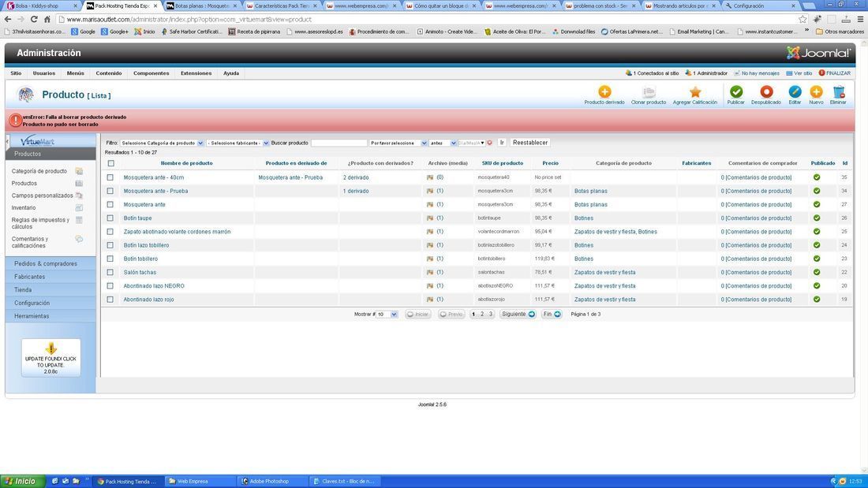The width and height of the screenshot is (868, 488).
Task: Click the Categoría de producto sidebar icon
Action: tap(79, 171)
